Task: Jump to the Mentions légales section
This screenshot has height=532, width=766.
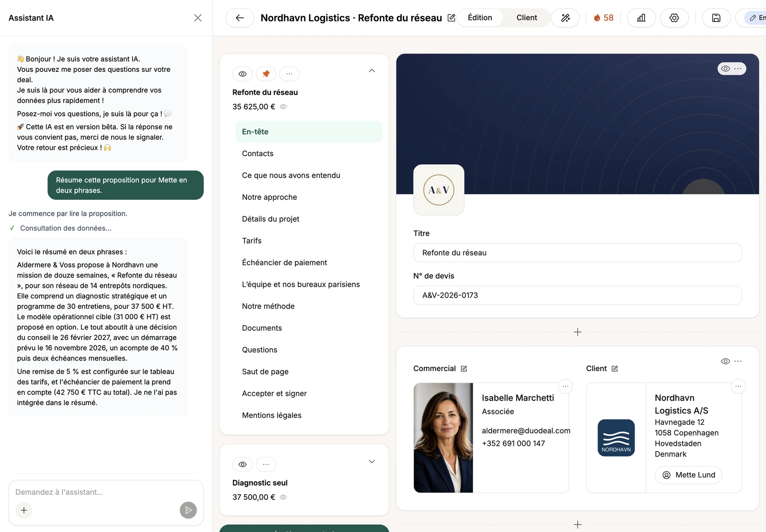Action: 309,415
